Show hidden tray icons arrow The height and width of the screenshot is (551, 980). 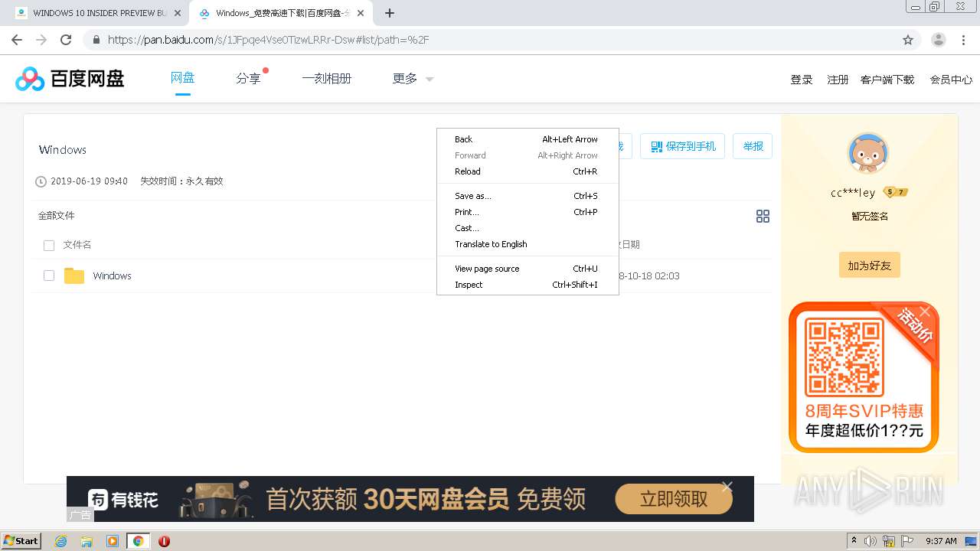pyautogui.click(x=854, y=541)
